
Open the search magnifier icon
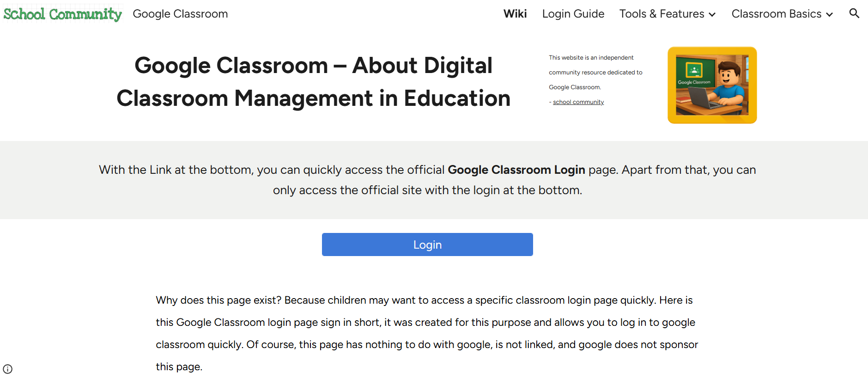click(x=854, y=13)
